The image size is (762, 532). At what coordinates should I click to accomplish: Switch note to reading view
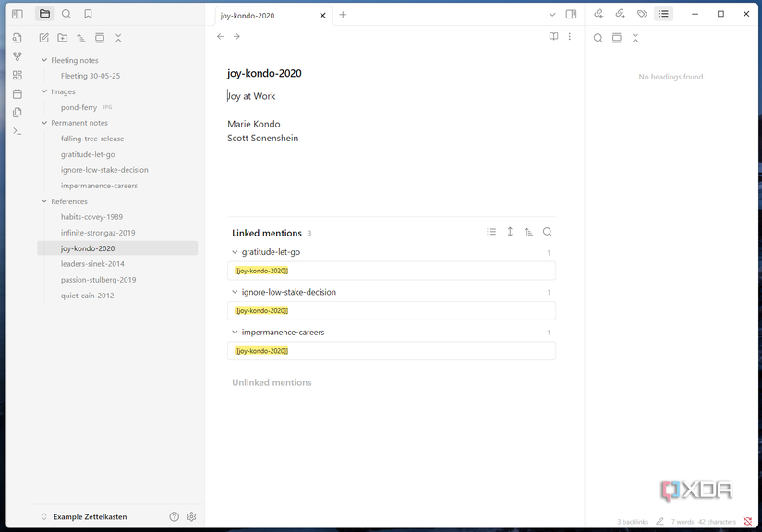pyautogui.click(x=553, y=37)
